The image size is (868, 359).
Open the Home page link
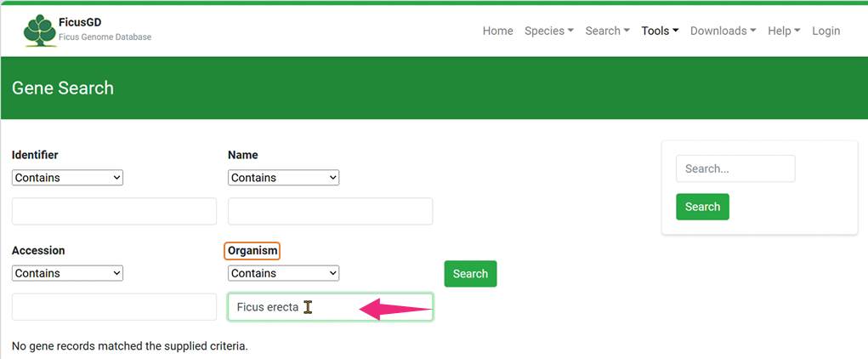point(497,31)
